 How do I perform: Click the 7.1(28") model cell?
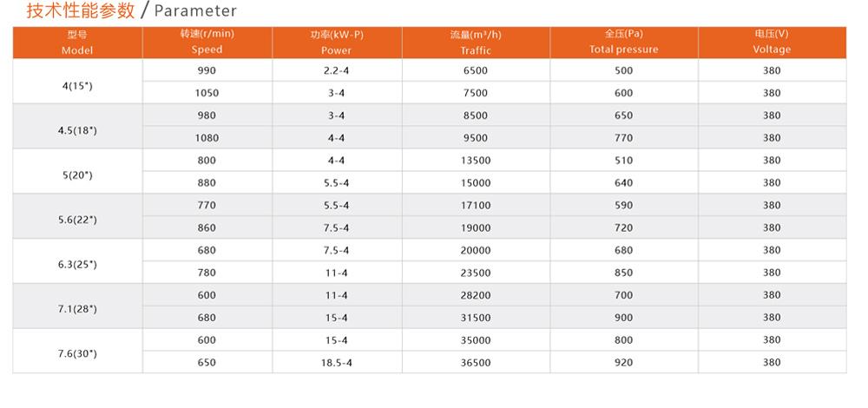click(x=77, y=309)
